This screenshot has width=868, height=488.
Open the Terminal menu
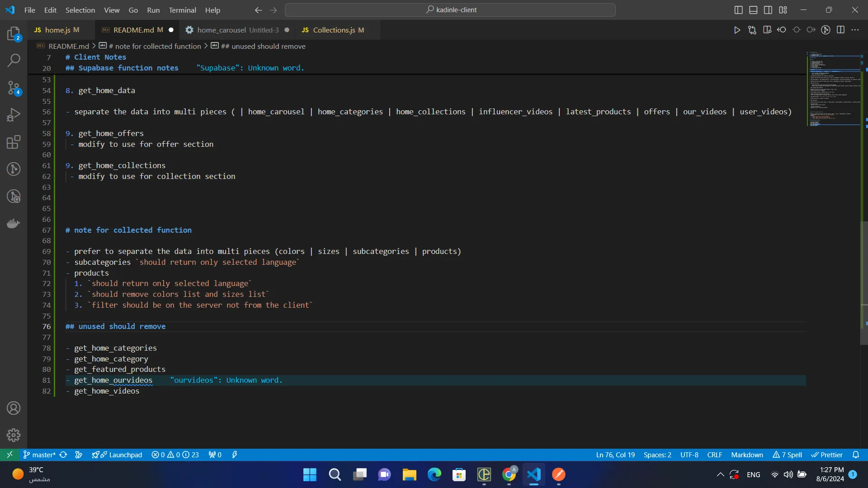tap(182, 10)
